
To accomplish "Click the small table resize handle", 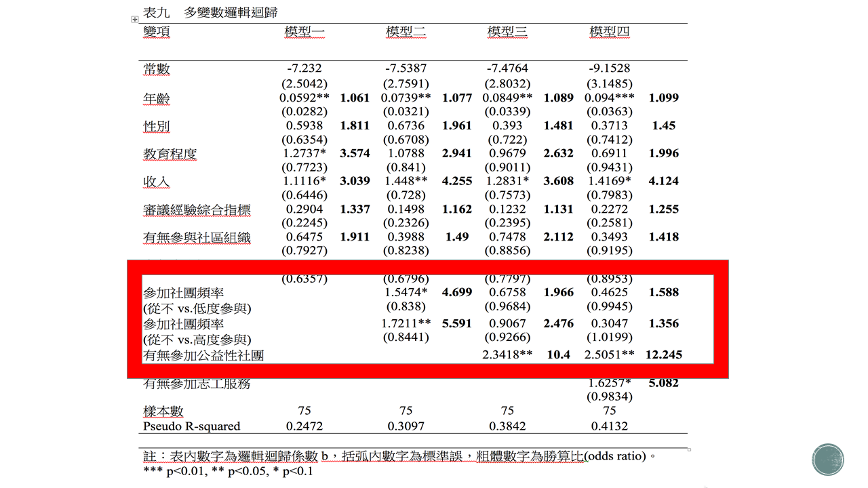I will [x=690, y=449].
